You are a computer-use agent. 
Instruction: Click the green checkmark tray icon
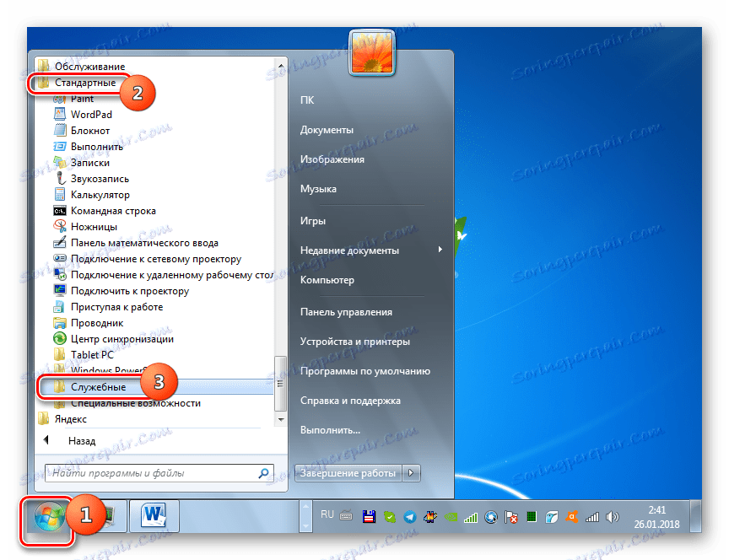[390, 516]
